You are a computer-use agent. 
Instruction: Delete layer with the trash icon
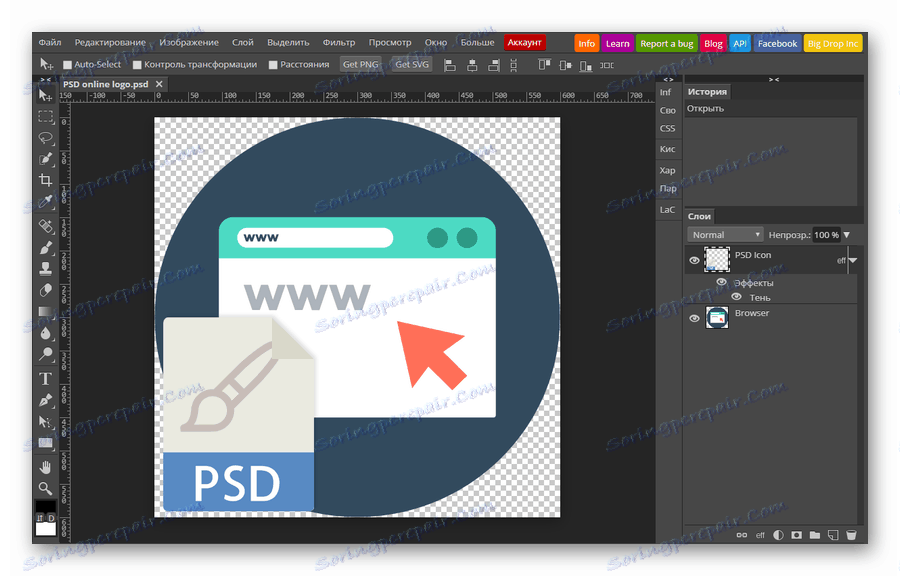pyautogui.click(x=851, y=535)
